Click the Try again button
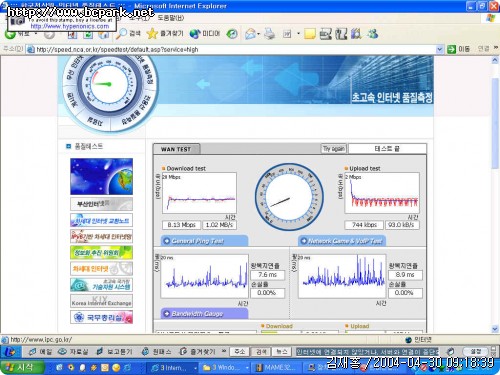 [x=334, y=148]
